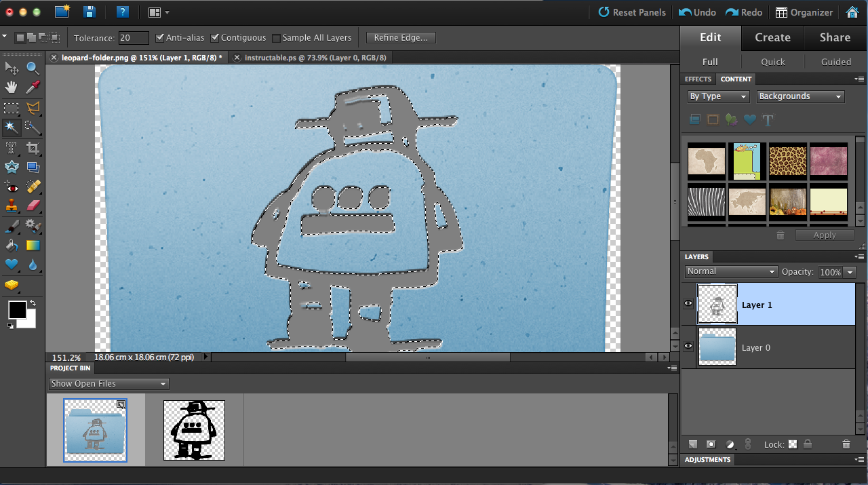Click the Undo button
The image size is (868, 485).
click(x=697, y=12)
